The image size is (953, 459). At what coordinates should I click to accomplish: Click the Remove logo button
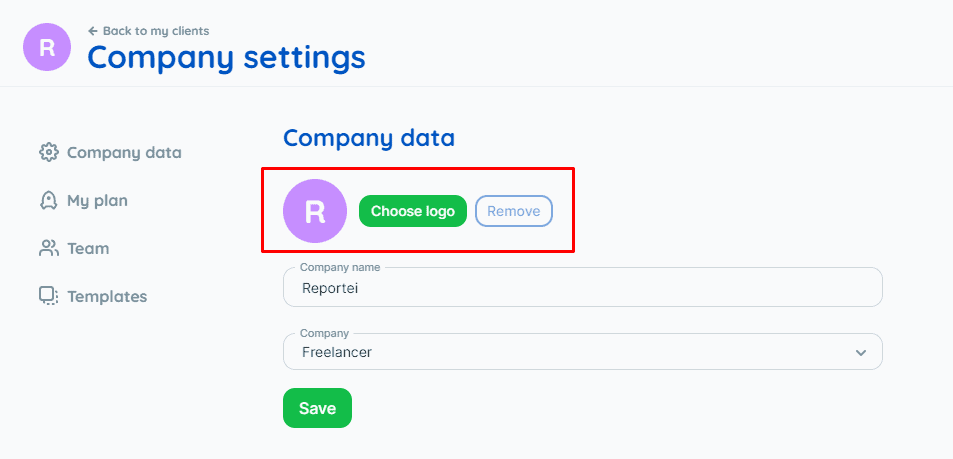point(514,211)
